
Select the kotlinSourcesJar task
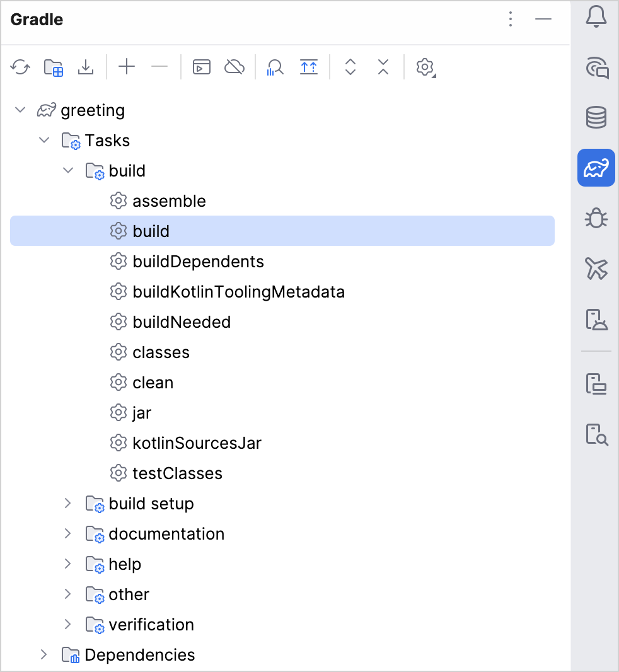tap(282, 443)
